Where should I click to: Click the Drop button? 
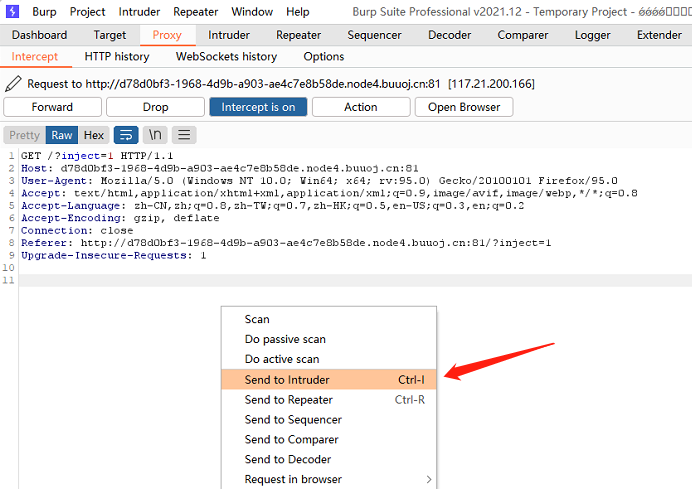[155, 107]
